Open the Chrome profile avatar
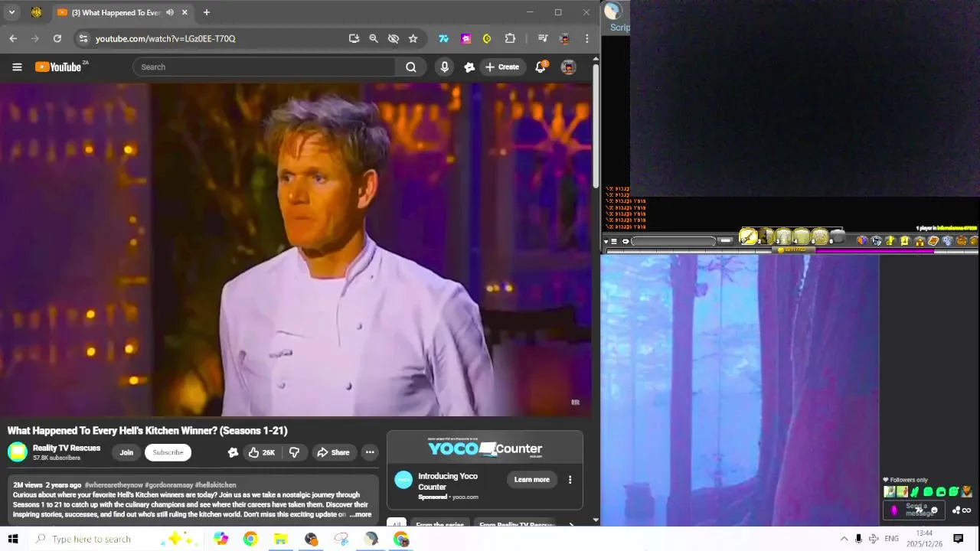This screenshot has width=980, height=551. (x=565, y=38)
